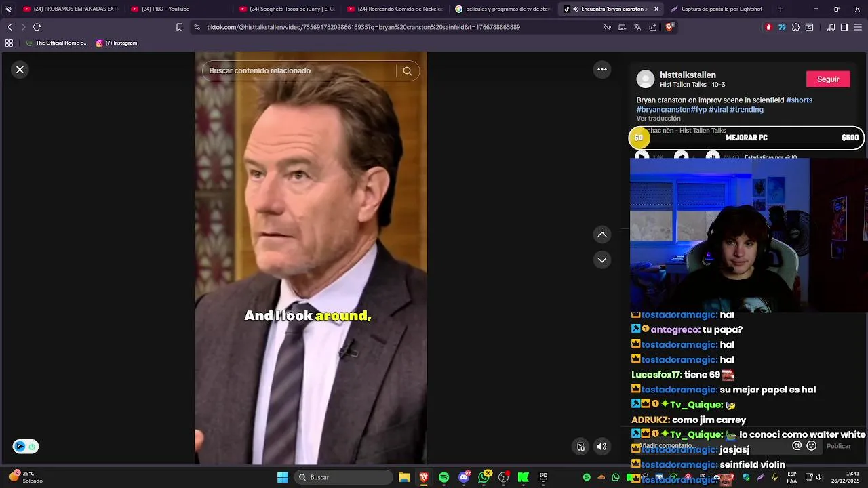Click the muted-tab speaker icon at far left of the tab strip

pos(8,9)
